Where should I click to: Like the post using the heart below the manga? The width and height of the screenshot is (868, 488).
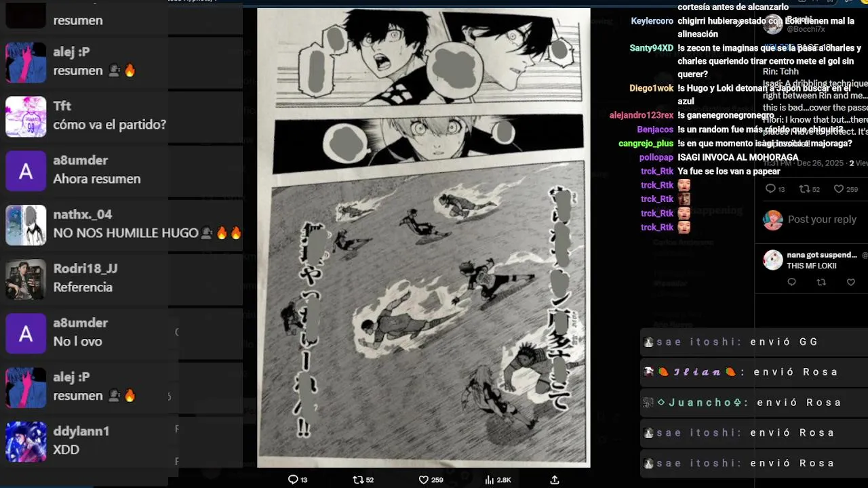tap(423, 480)
